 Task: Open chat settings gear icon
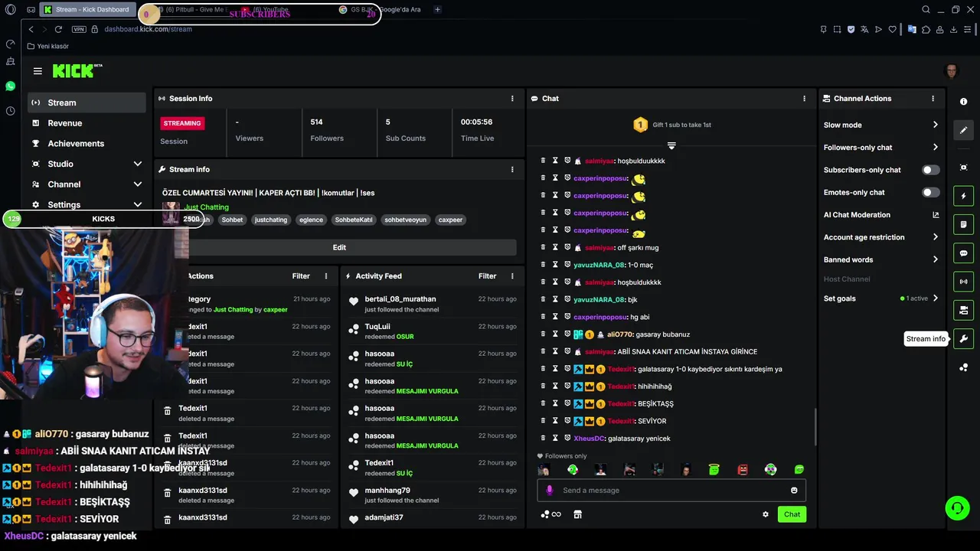coord(765,514)
